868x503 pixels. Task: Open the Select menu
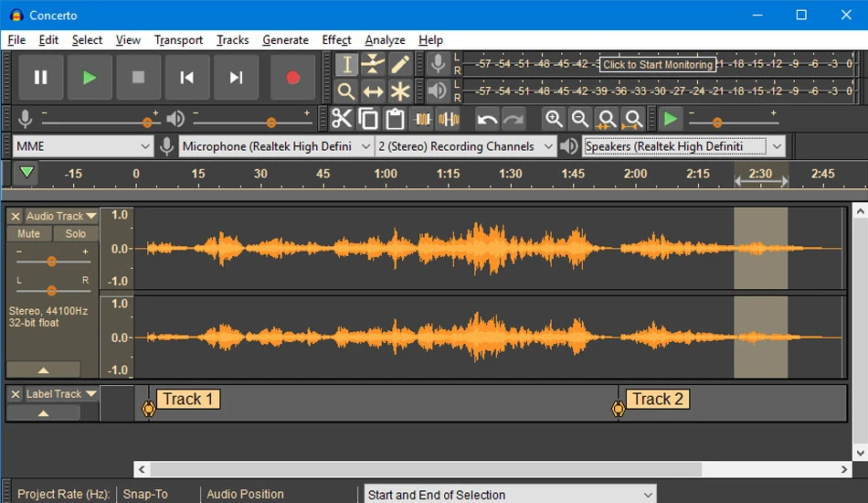pyautogui.click(x=87, y=40)
